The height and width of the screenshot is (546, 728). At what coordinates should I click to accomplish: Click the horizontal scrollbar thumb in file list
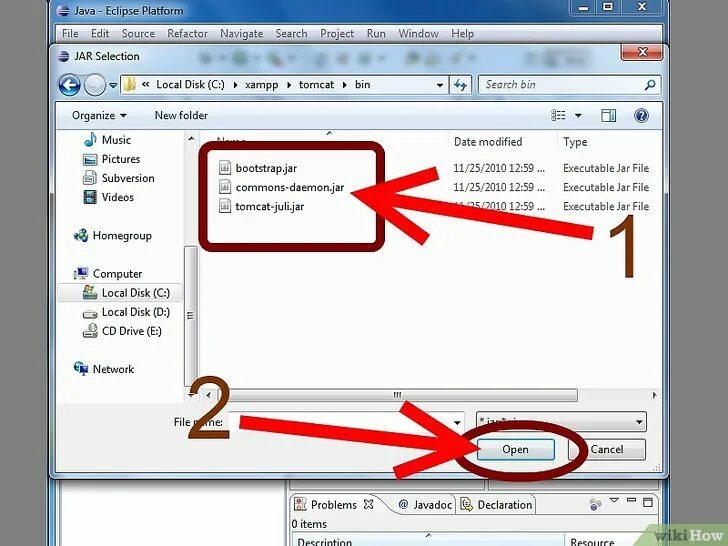coord(397,395)
